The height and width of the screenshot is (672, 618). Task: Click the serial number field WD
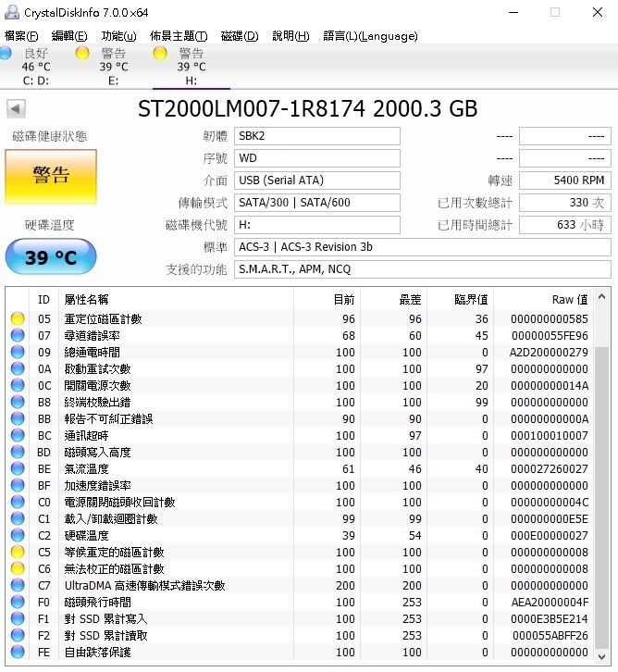(x=317, y=158)
